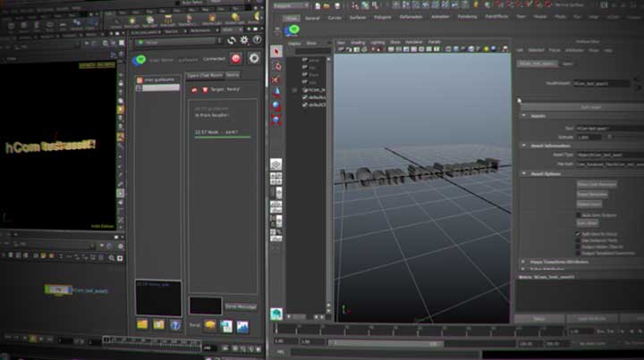644x360 pixels.
Task: Click the houdiniAsset name field
Action: click(x=601, y=83)
